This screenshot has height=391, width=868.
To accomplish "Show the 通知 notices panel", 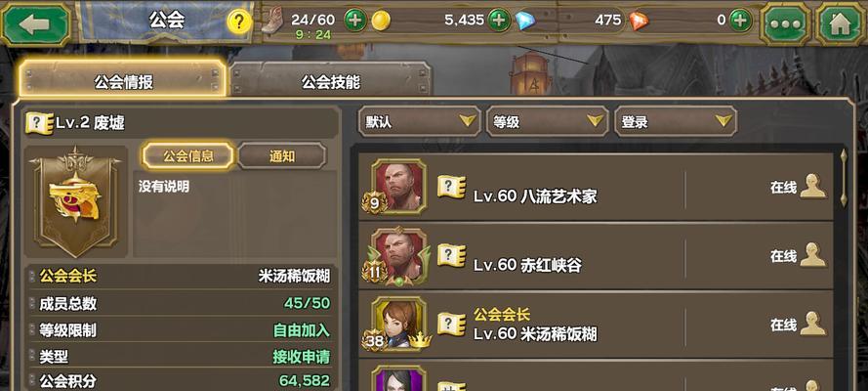I will pyautogui.click(x=282, y=156).
